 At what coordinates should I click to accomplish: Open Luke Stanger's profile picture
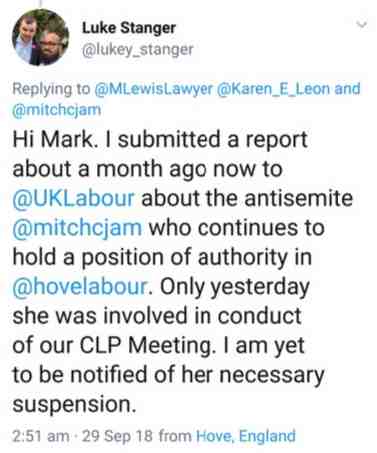(x=40, y=37)
